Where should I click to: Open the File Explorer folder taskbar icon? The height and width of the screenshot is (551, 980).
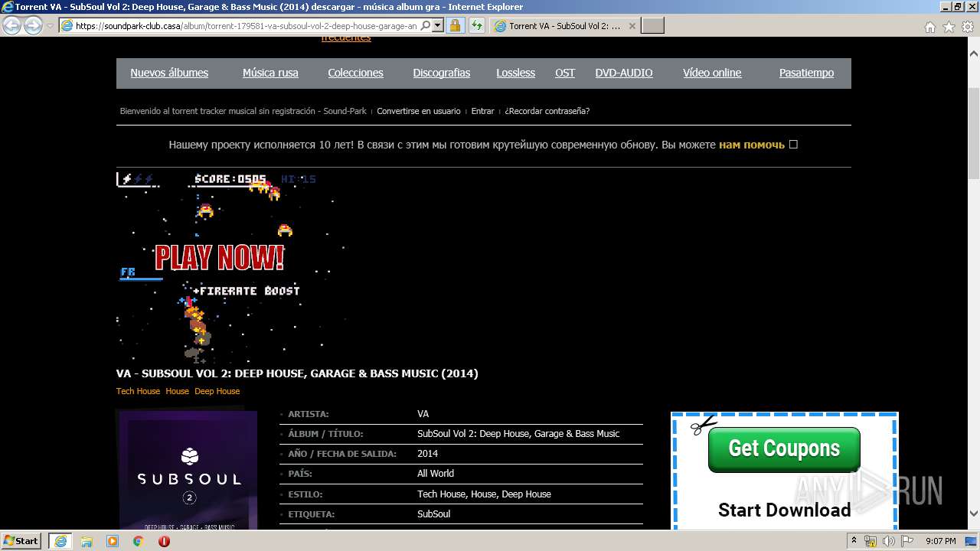(87, 541)
